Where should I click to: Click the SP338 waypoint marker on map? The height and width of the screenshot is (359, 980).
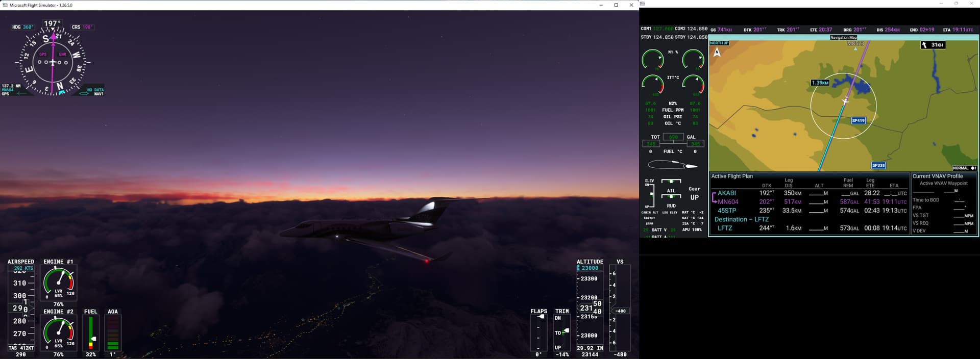click(x=878, y=165)
